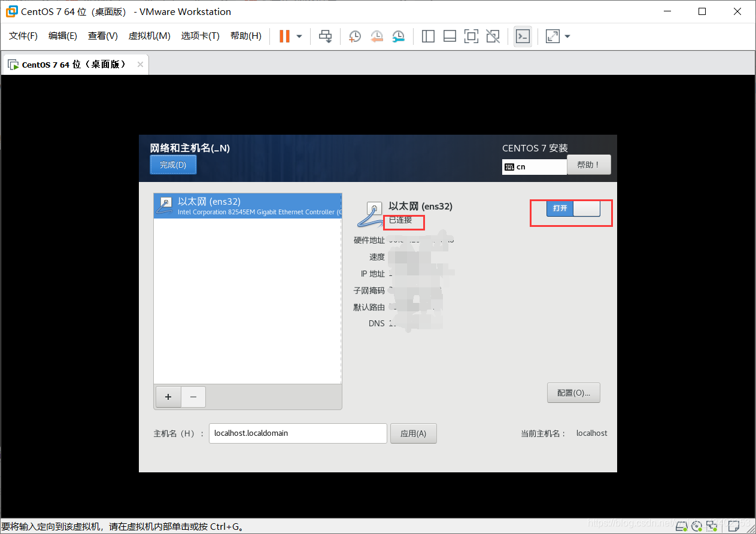
Task: Click the 配置(O)... configure button
Action: 573,393
